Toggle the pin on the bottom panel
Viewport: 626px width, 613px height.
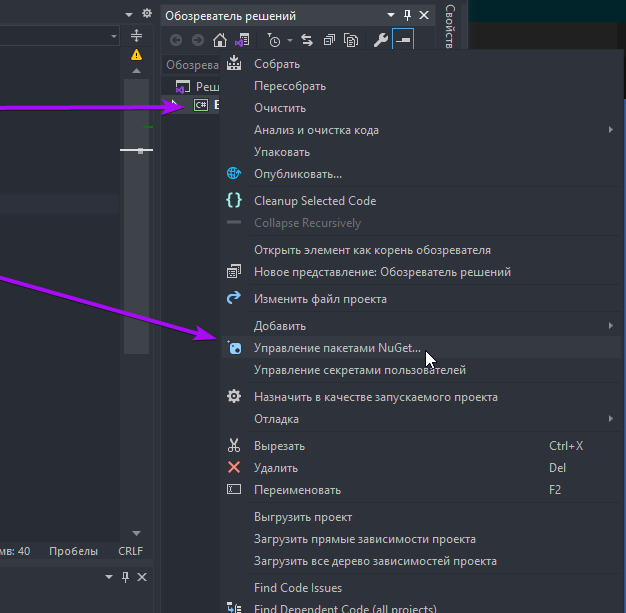pyautogui.click(x=126, y=578)
